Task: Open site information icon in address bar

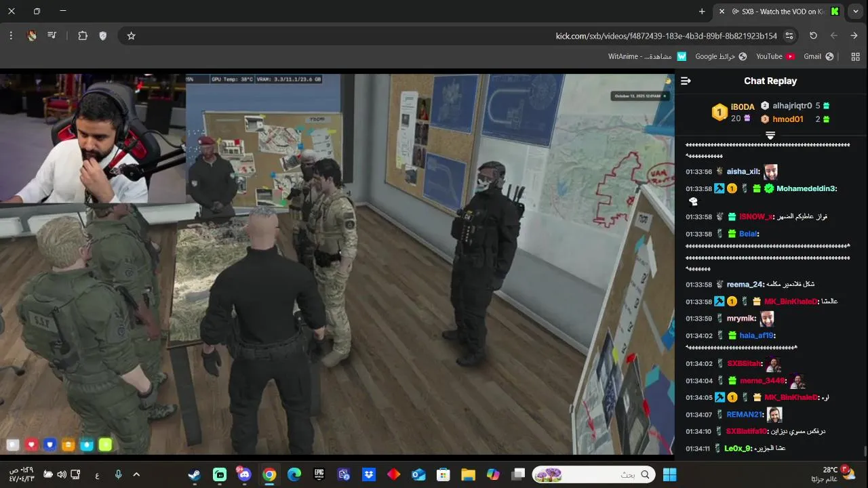Action: [789, 36]
